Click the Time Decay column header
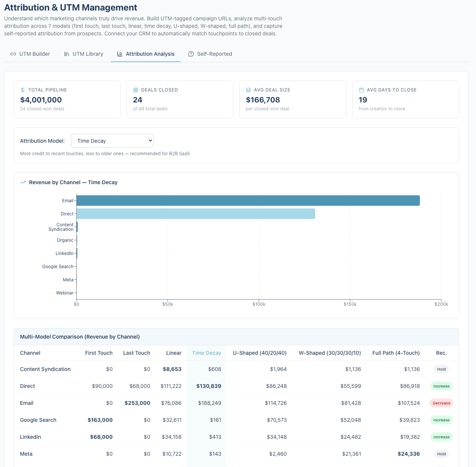 207,353
